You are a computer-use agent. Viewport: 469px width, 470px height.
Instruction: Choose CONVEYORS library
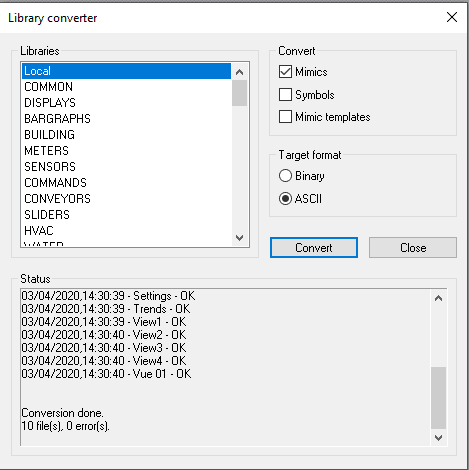pos(126,199)
